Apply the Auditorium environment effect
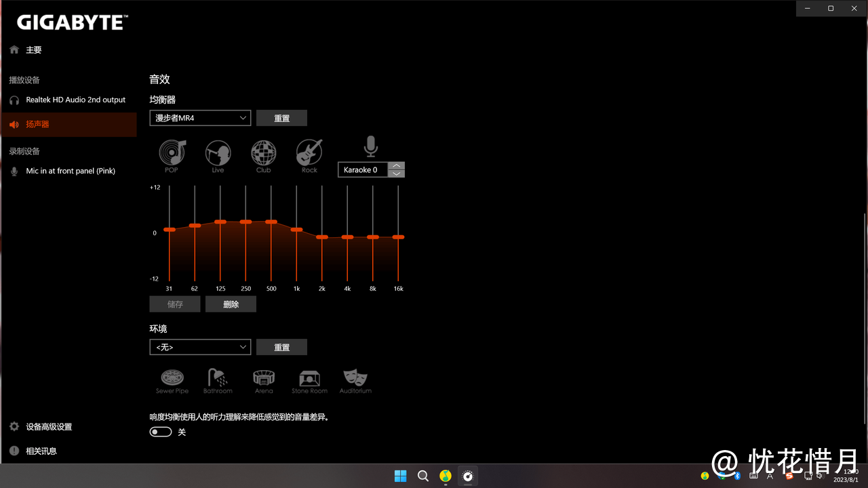The image size is (868, 488). click(x=355, y=380)
